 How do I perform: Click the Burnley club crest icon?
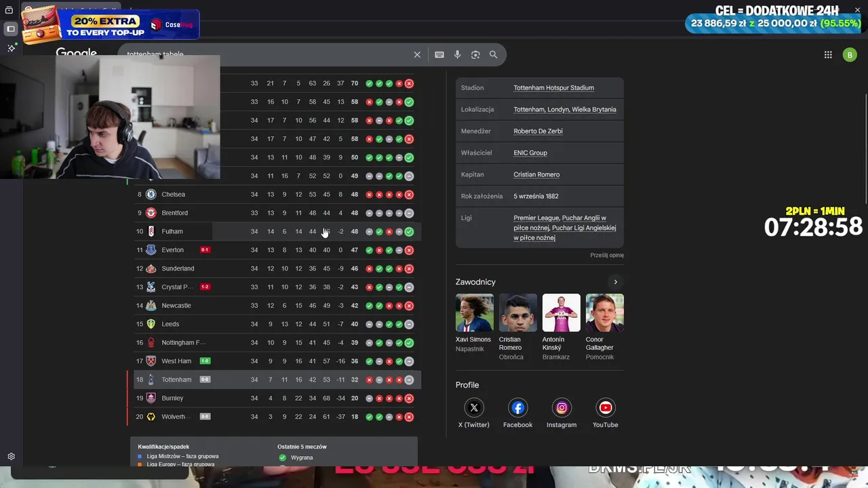[151, 398]
